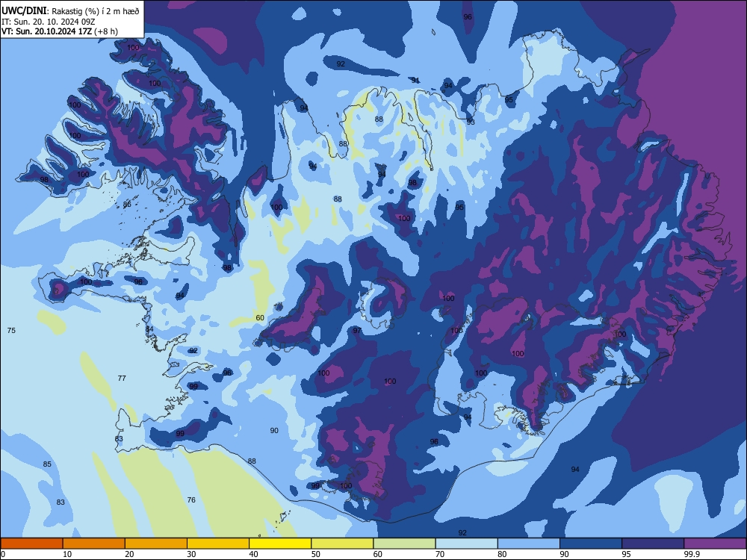Viewport: 747px width, 560px height.
Task: Click the 'UWC/DINI: Rakastig (%) í 2 m hæð' title
Action: [x=70, y=11]
